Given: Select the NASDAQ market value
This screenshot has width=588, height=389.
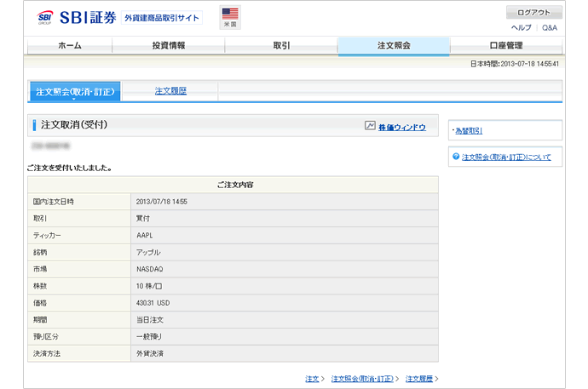Looking at the screenshot, I should pos(150,269).
